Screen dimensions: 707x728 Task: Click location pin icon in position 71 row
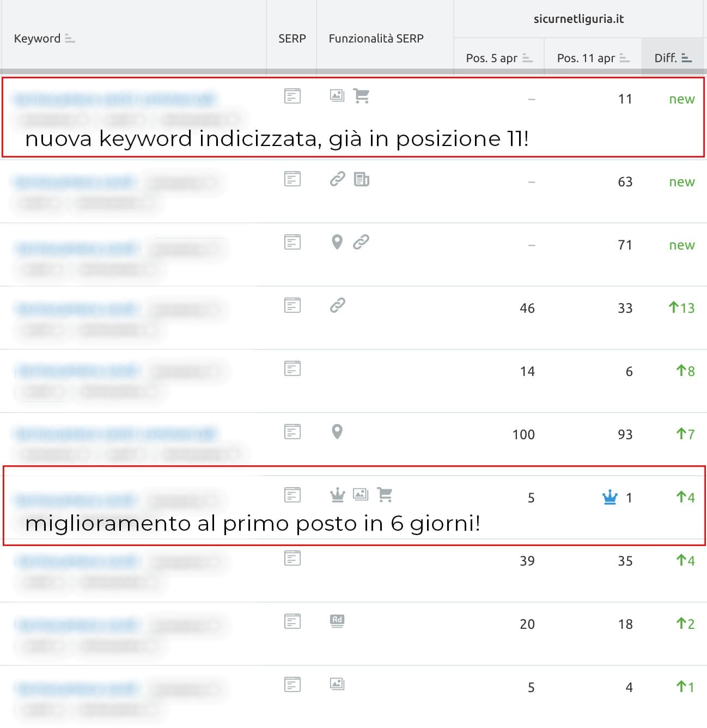tap(337, 242)
